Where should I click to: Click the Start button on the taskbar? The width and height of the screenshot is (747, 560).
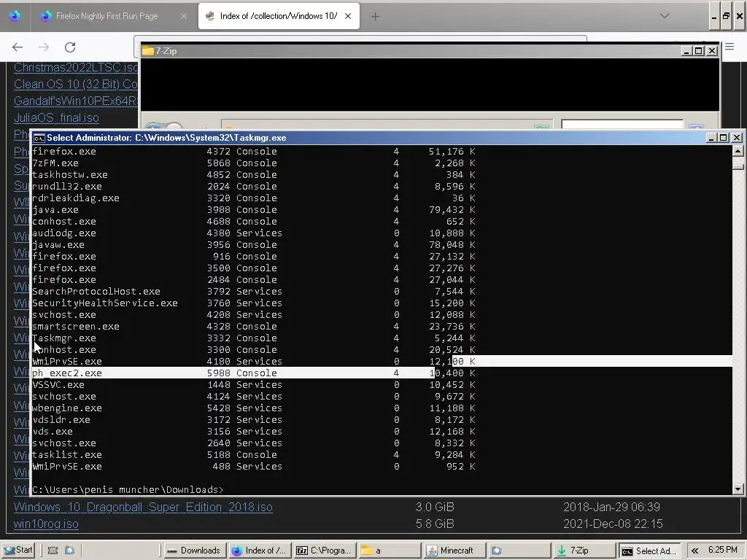tap(18, 550)
